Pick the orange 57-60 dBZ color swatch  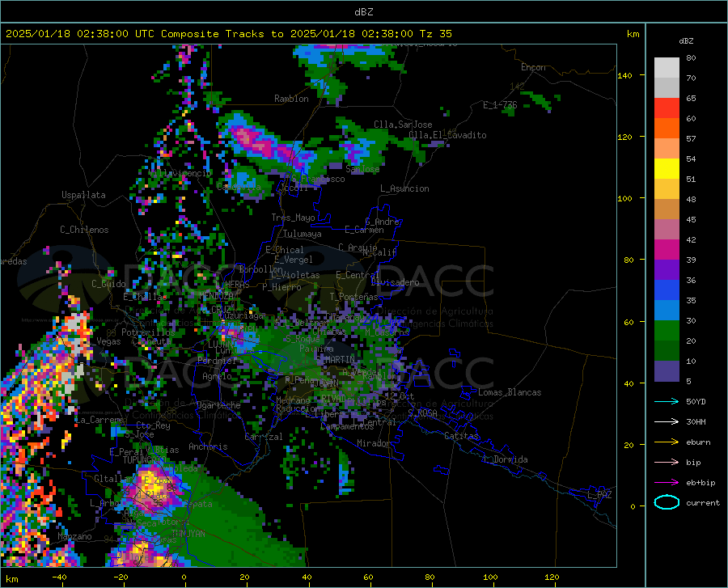(667, 129)
